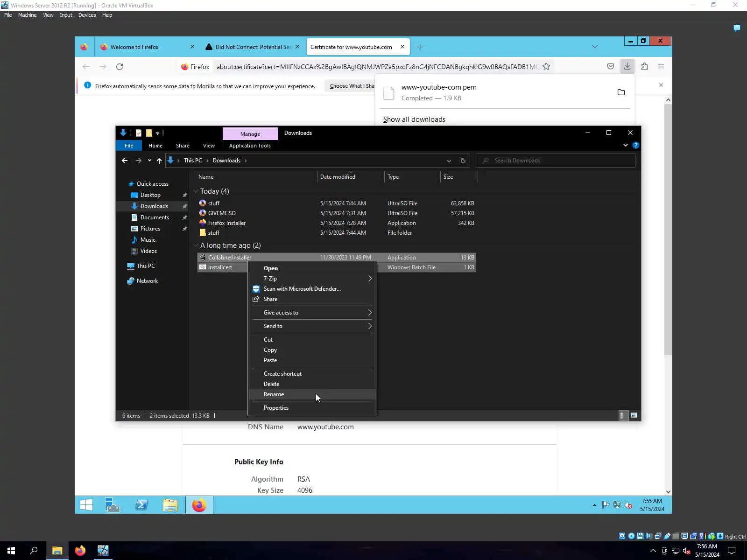This screenshot has width=747, height=560.
Task: Select Desktop in Quick access
Action: [150, 195]
